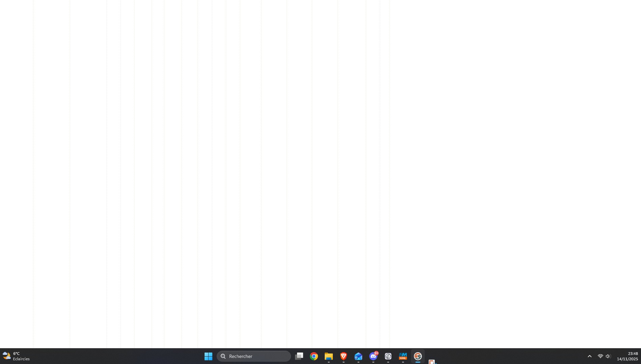Click the magnifier icon in the search box

coord(223,356)
